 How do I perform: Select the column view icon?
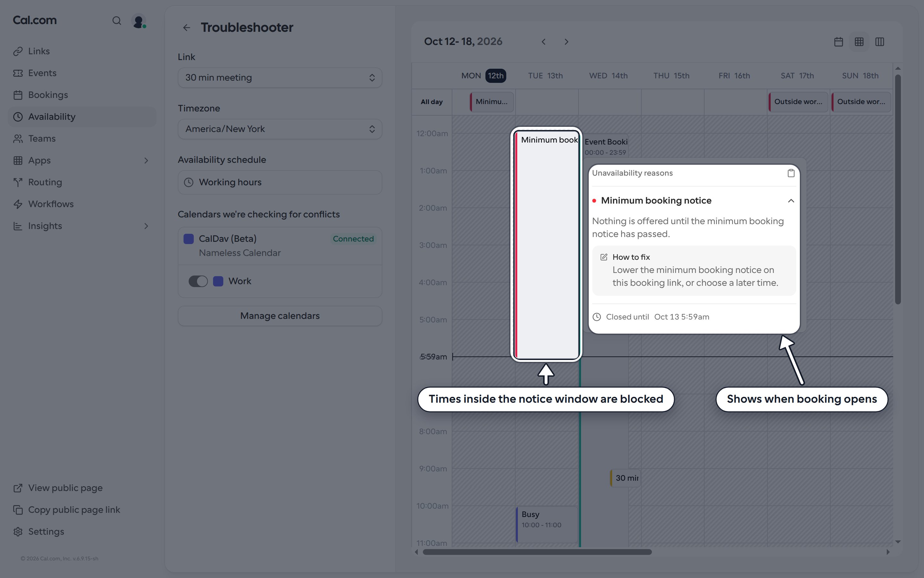tap(880, 42)
